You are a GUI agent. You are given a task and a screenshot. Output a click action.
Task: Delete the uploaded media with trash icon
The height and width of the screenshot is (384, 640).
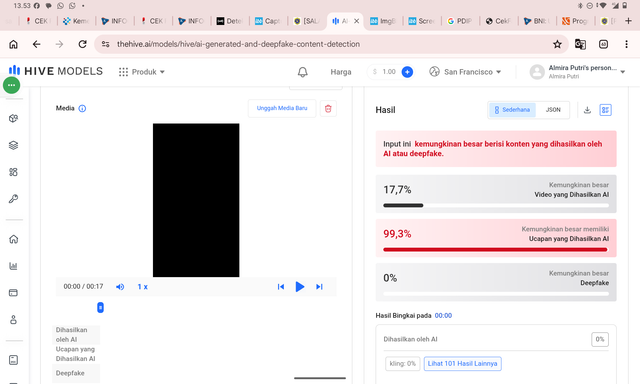point(328,109)
